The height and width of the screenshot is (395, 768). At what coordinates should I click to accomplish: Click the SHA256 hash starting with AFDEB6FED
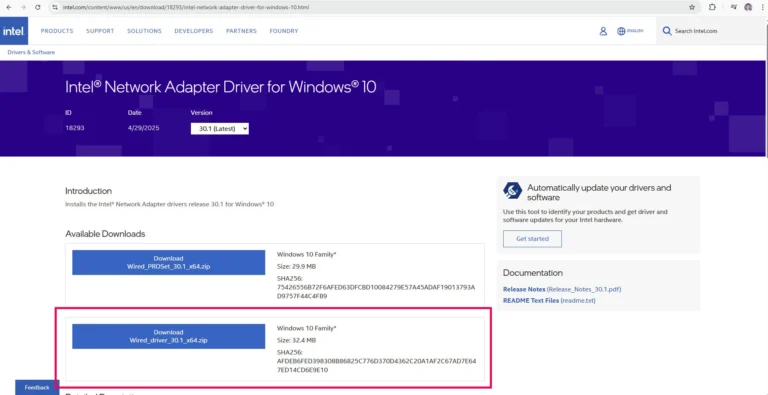tap(376, 366)
